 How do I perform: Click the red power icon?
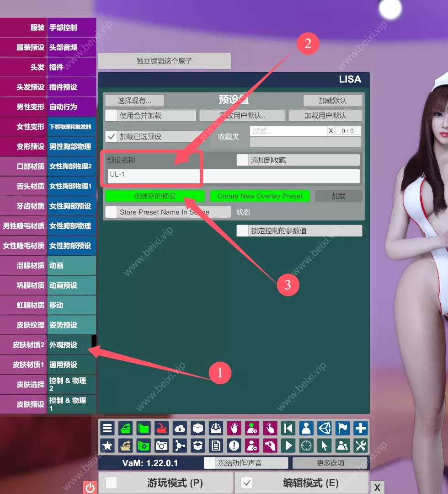tap(90, 488)
